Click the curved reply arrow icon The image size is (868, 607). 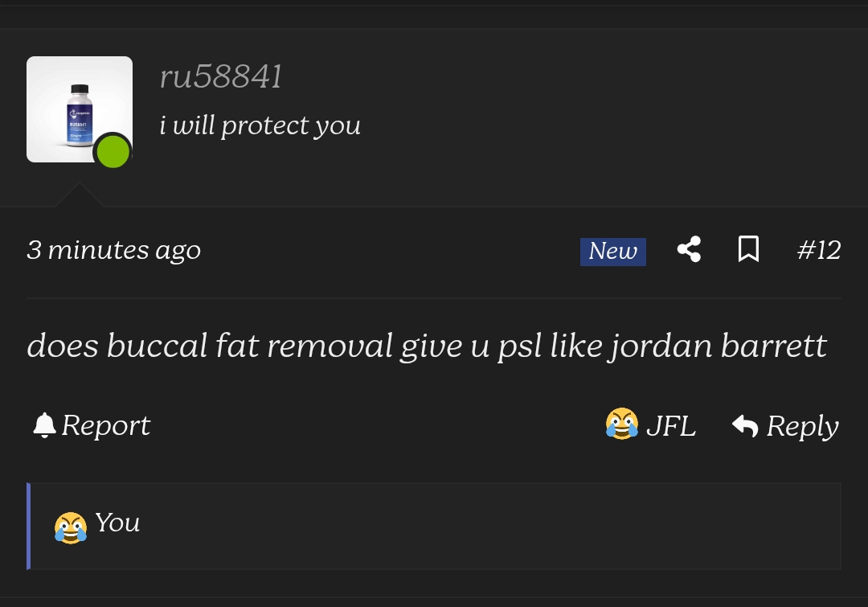point(745,426)
